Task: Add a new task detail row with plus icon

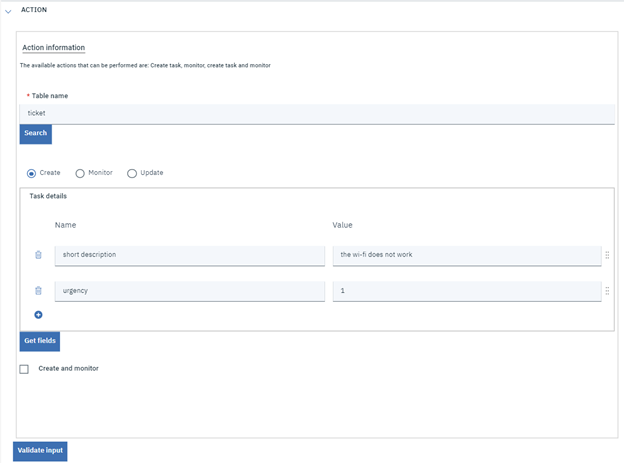Action: tap(38, 315)
